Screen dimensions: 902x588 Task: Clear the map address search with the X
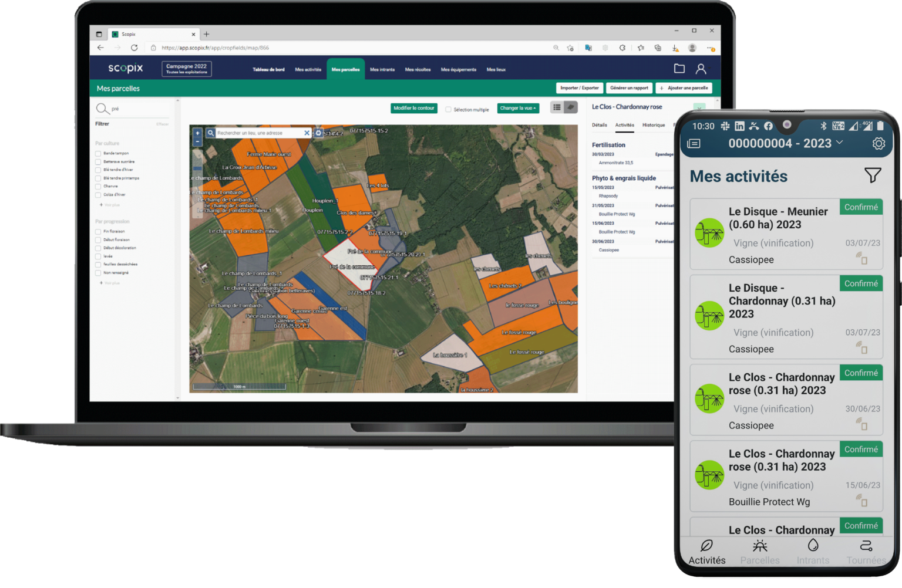pyautogui.click(x=307, y=133)
